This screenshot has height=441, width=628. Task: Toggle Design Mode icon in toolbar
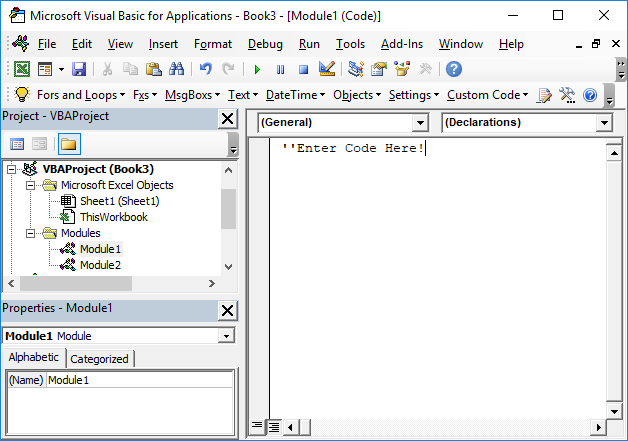point(326,69)
